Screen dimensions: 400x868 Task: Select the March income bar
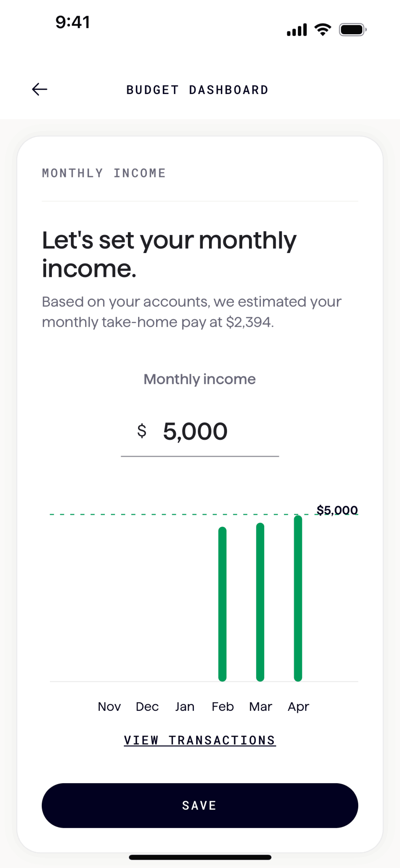click(260, 602)
